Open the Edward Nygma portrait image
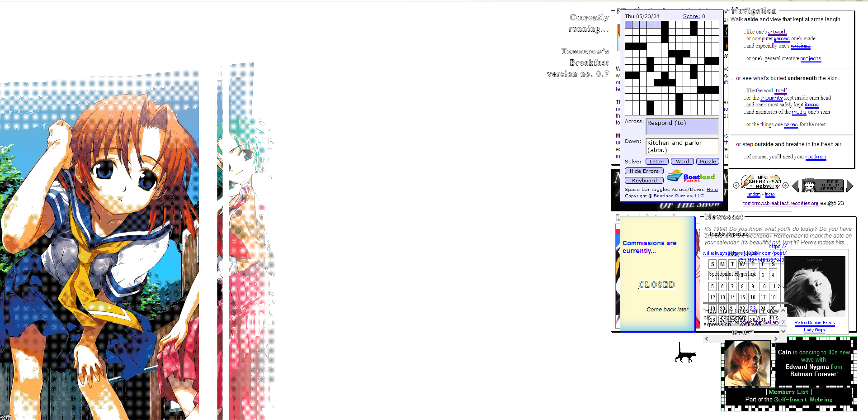The width and height of the screenshot is (868, 420). point(747,363)
